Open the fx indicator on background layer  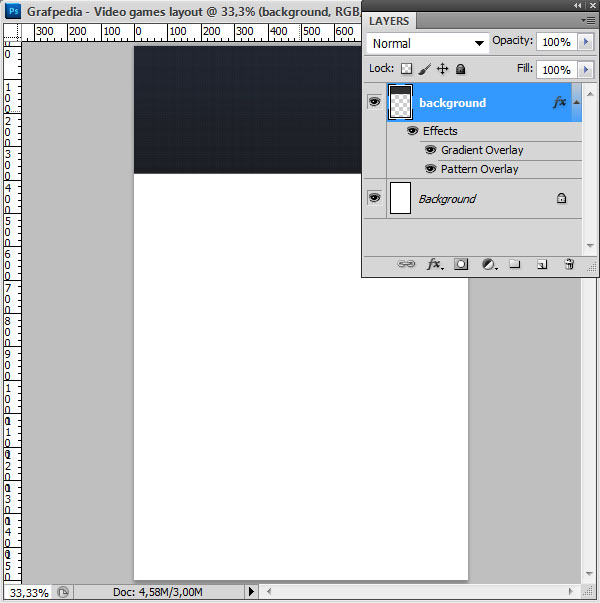click(560, 102)
